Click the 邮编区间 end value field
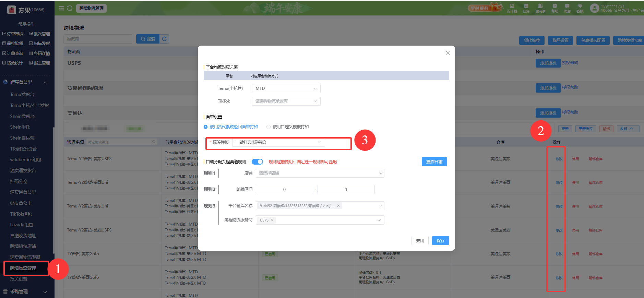 pos(346,189)
